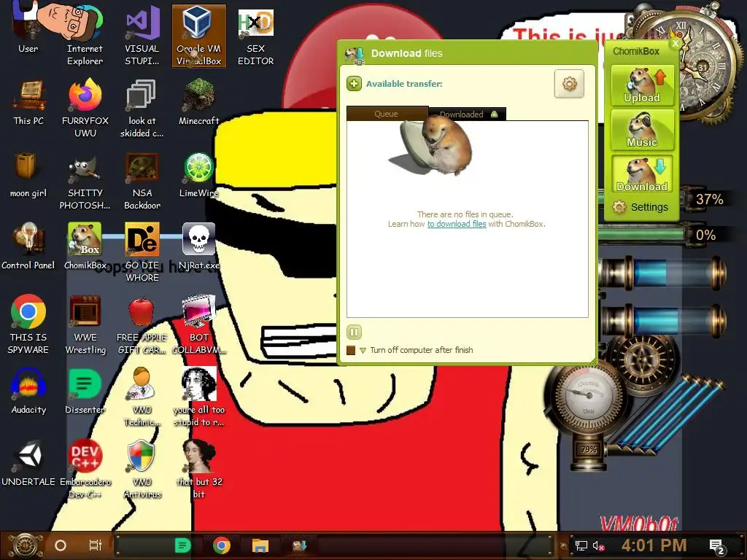The width and height of the screenshot is (747, 560).
Task: Open Task View on the taskbar
Action: [x=96, y=545]
